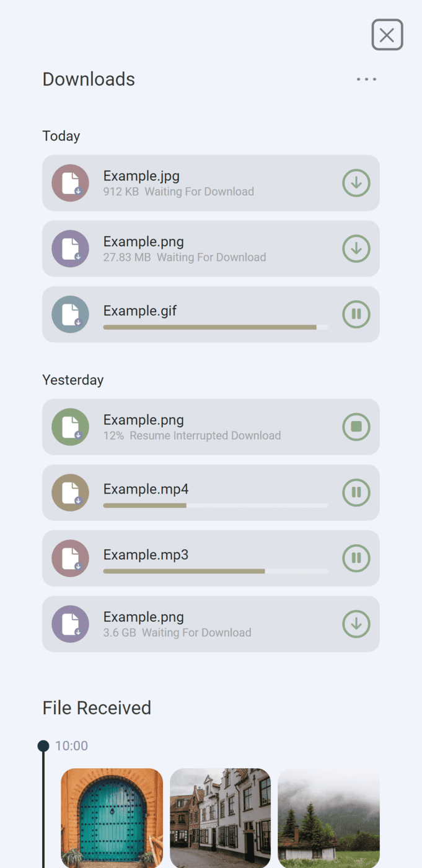
Task: Select the 10:00 timeline marker dot
Action: (43, 746)
